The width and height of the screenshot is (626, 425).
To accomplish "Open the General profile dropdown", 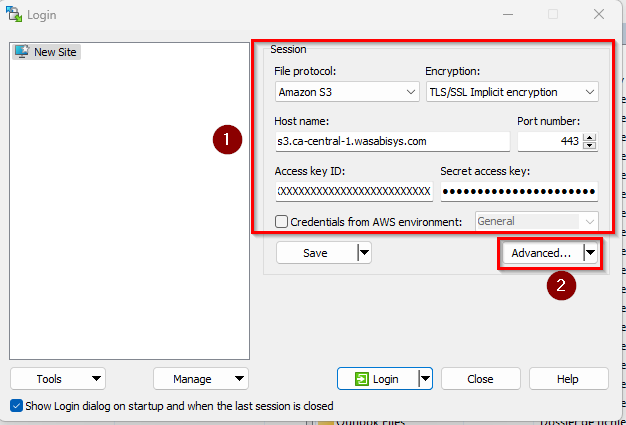I will click(x=537, y=221).
